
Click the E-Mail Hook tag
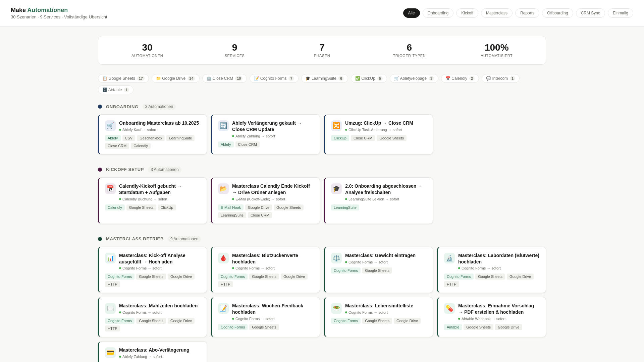[x=231, y=207]
